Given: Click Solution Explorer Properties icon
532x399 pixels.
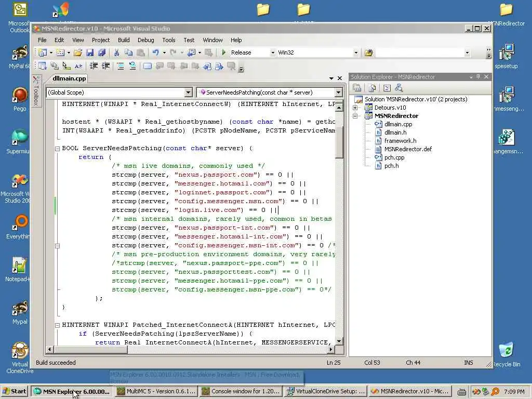Looking at the screenshot, I should pos(357,88).
